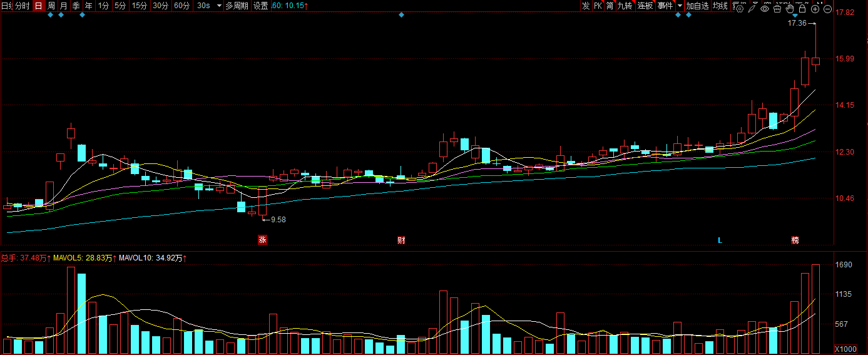The image size is (868, 355).
Task: Click the blue diamond marker below 事件 dropdown
Action: pyautogui.click(x=678, y=15)
